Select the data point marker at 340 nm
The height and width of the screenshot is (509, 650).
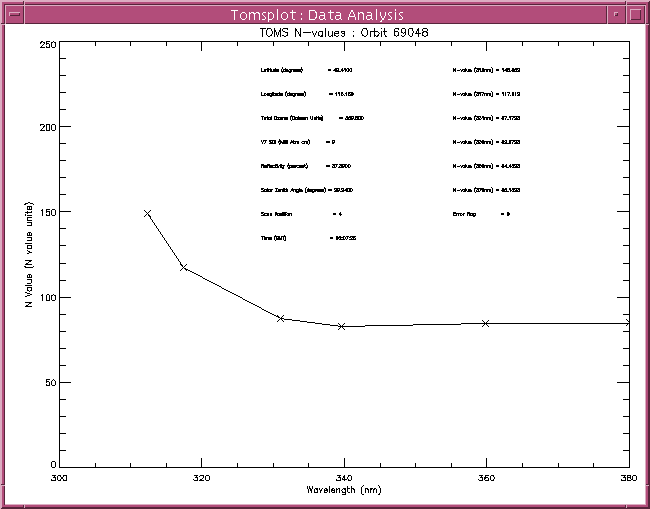pyautogui.click(x=341, y=326)
